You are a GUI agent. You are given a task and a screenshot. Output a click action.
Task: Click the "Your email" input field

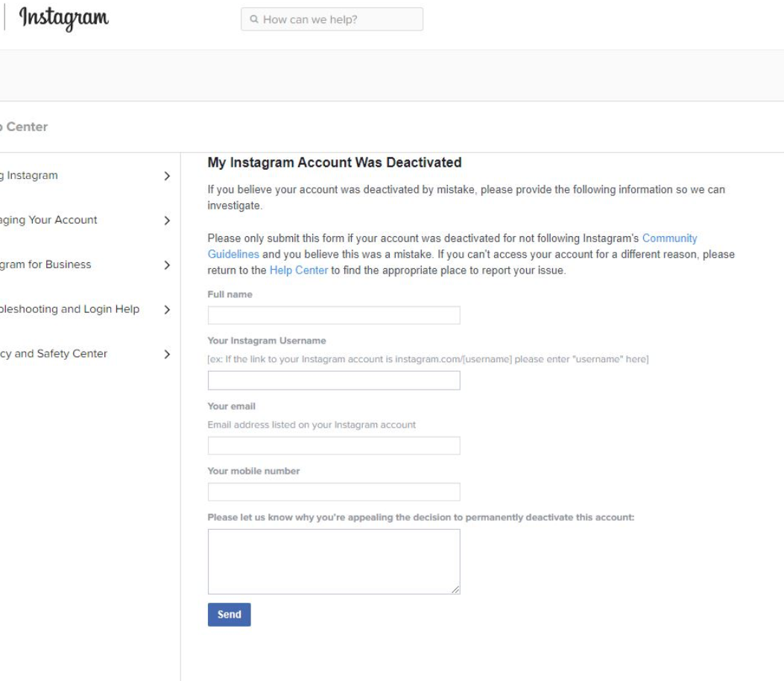tap(334, 446)
